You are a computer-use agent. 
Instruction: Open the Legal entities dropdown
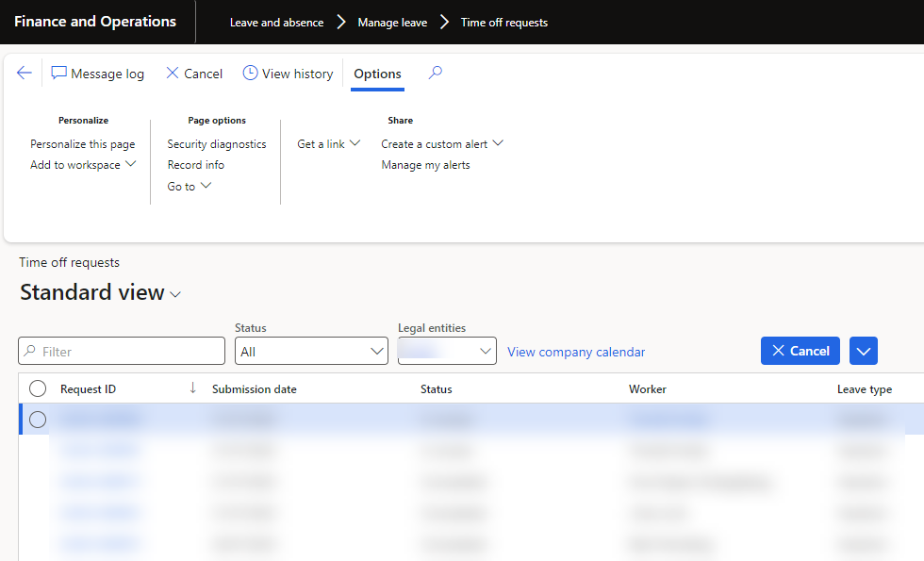click(447, 352)
